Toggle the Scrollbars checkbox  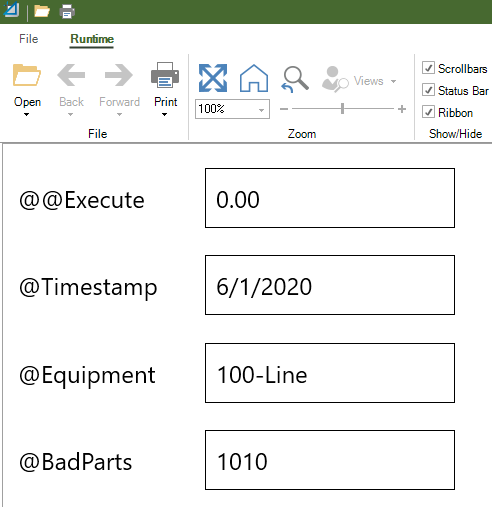coord(428,68)
